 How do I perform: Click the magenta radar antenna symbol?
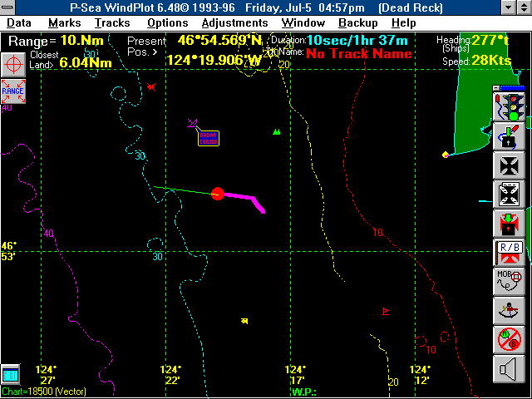[x=192, y=123]
